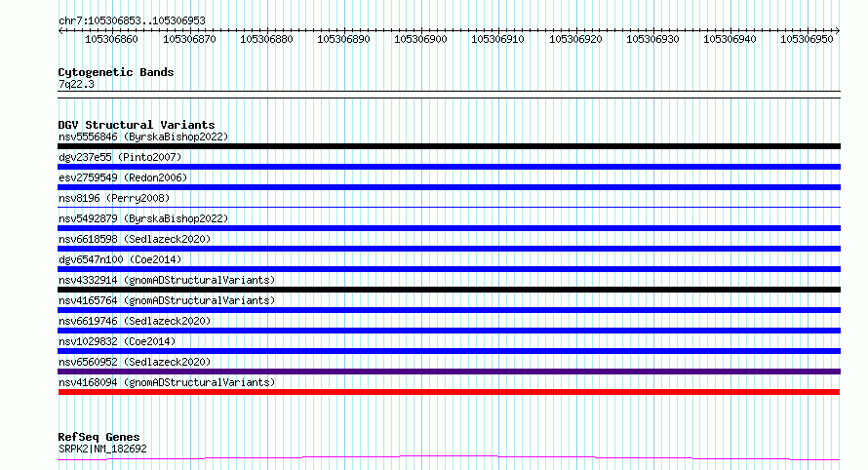Click the nsv5556846 (ByrskaBishop2022) variant label
868x470 pixels.
(x=143, y=137)
